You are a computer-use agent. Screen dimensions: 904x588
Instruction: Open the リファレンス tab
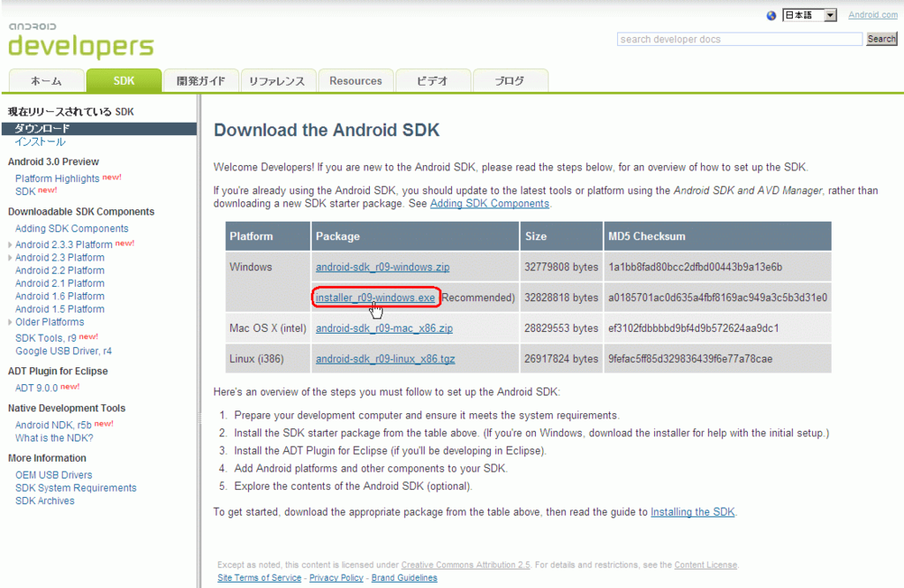277,80
